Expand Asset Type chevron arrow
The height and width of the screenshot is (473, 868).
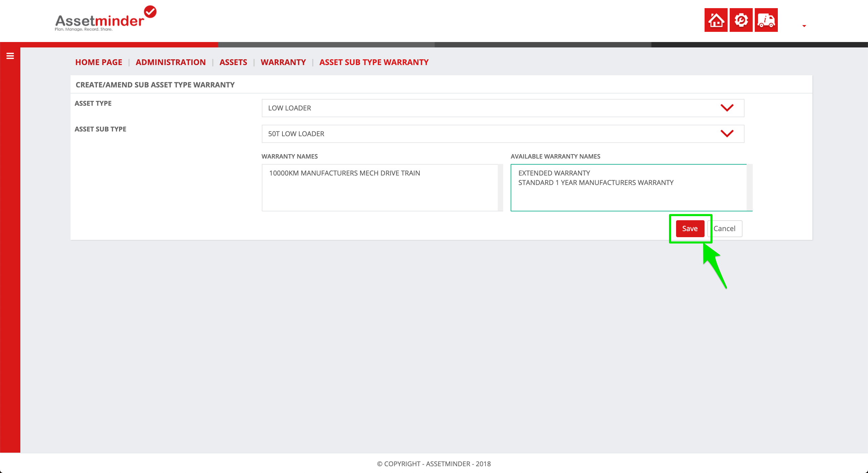[727, 108]
